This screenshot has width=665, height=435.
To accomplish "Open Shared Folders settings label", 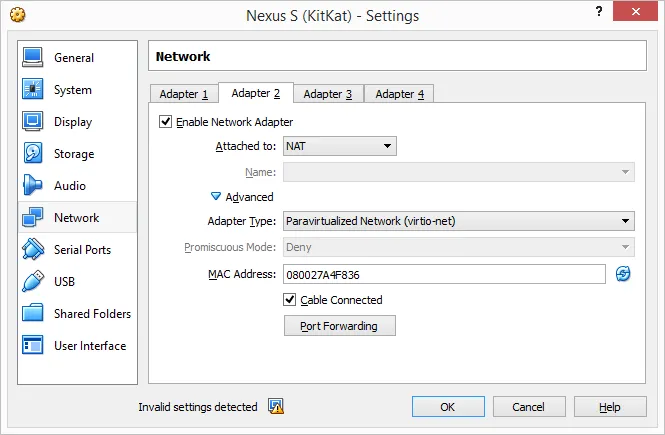I will pos(92,314).
